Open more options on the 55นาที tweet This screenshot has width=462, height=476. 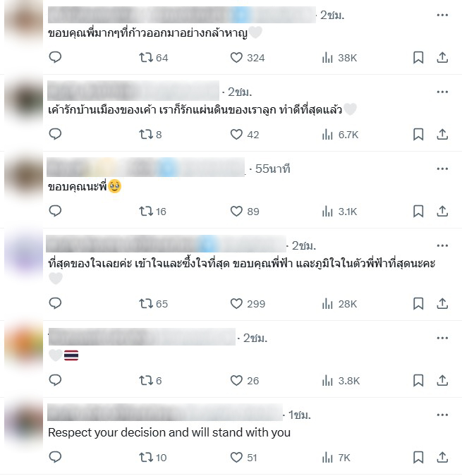(442, 169)
